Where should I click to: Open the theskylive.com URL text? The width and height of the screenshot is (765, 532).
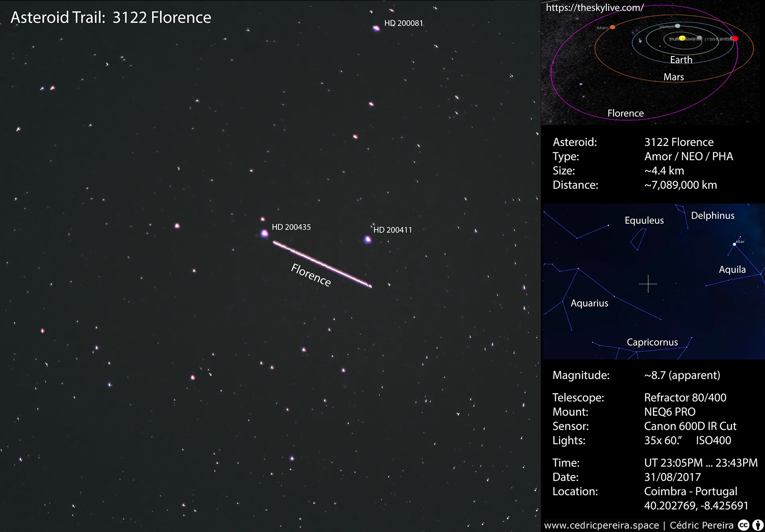(x=594, y=8)
